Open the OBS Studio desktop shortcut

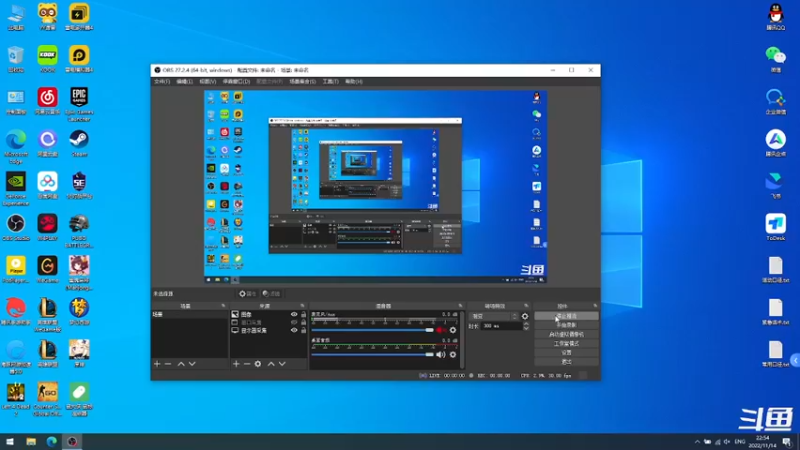coord(16,227)
